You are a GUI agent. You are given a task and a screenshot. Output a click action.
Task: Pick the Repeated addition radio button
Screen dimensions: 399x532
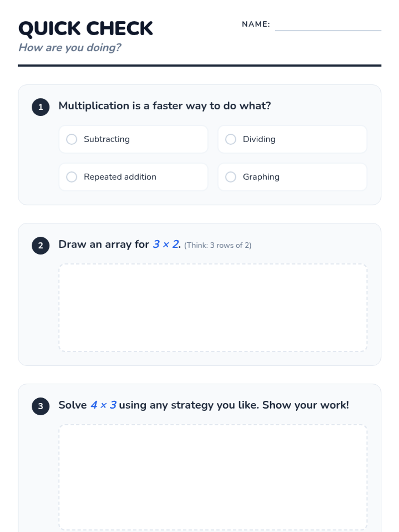pos(71,177)
